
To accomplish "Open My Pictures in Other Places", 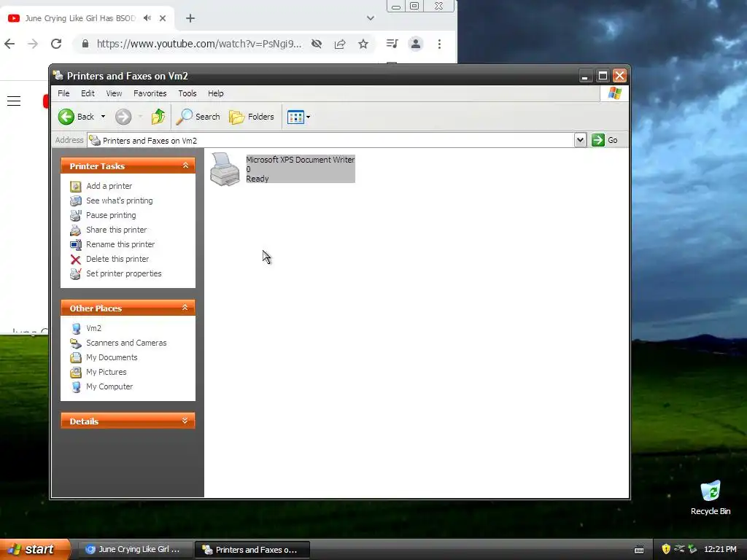I will click(107, 372).
